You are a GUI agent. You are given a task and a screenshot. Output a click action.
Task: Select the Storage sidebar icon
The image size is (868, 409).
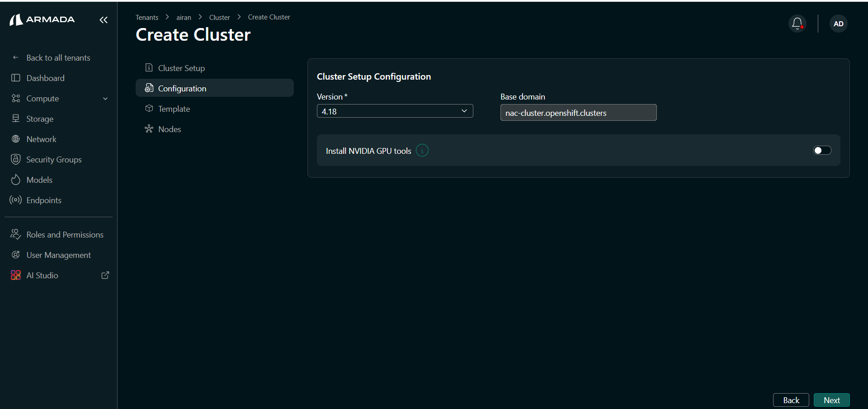15,119
